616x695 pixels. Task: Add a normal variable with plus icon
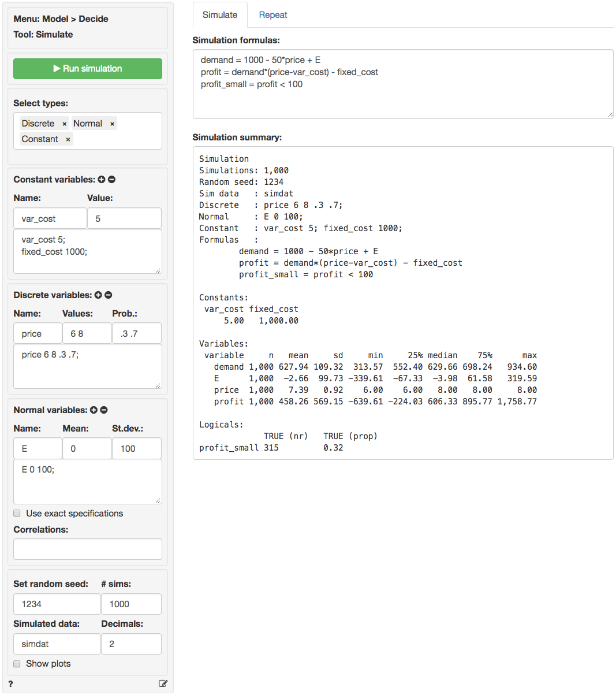[x=94, y=410]
